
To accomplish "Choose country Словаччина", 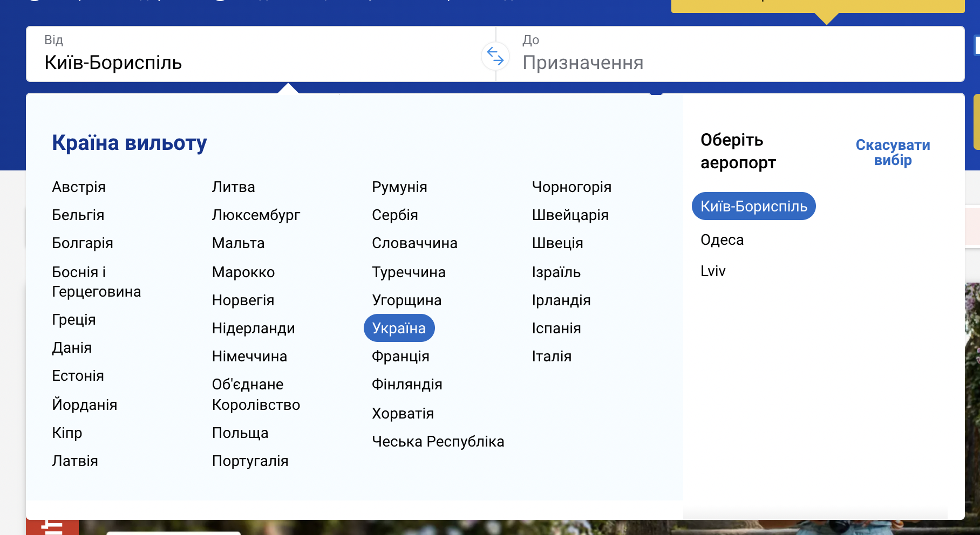I will [415, 243].
